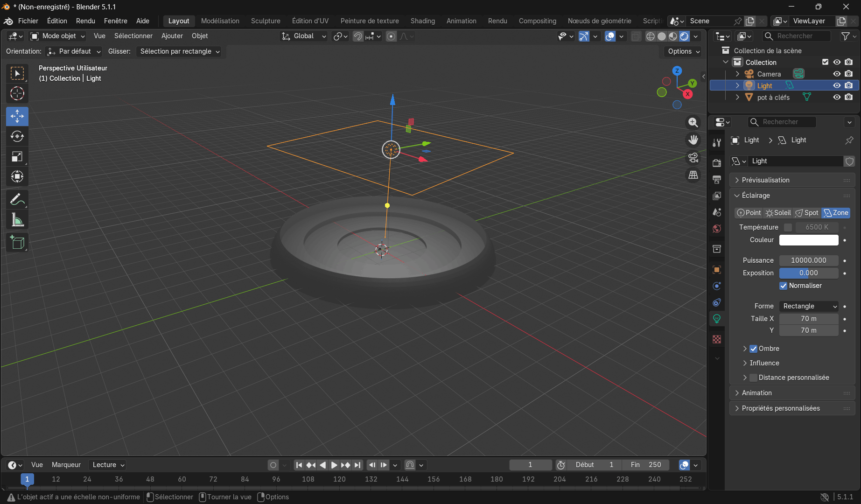This screenshot has width=861, height=504.
Task: Toggle snapping magnet in viewport header
Action: pos(358,36)
